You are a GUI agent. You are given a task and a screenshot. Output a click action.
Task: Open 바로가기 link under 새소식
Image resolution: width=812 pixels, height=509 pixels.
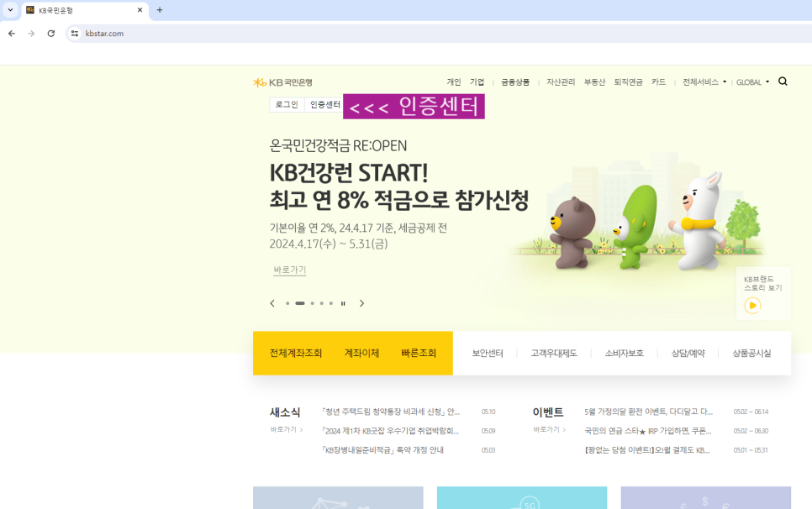[287, 429]
